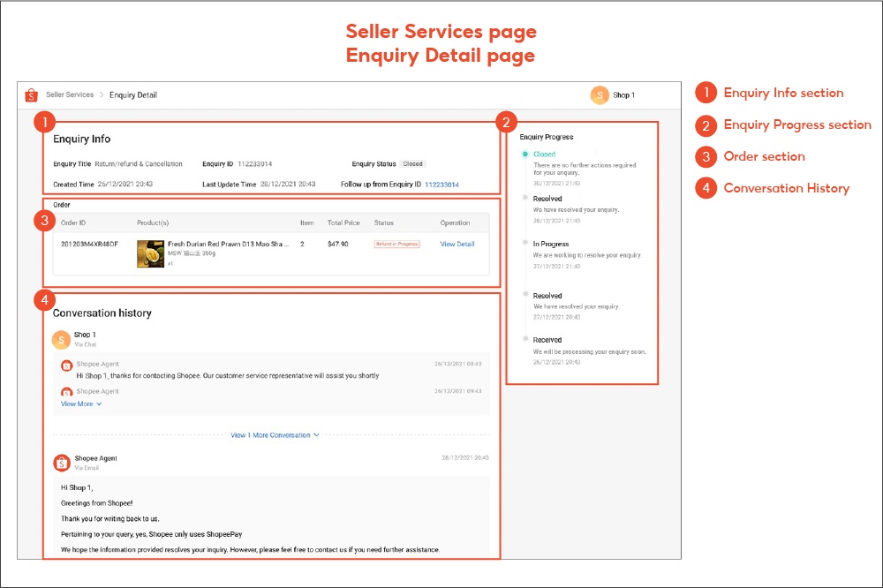Click the Closed enquiry status badge
The width and height of the screenshot is (883, 588).
[x=412, y=164]
